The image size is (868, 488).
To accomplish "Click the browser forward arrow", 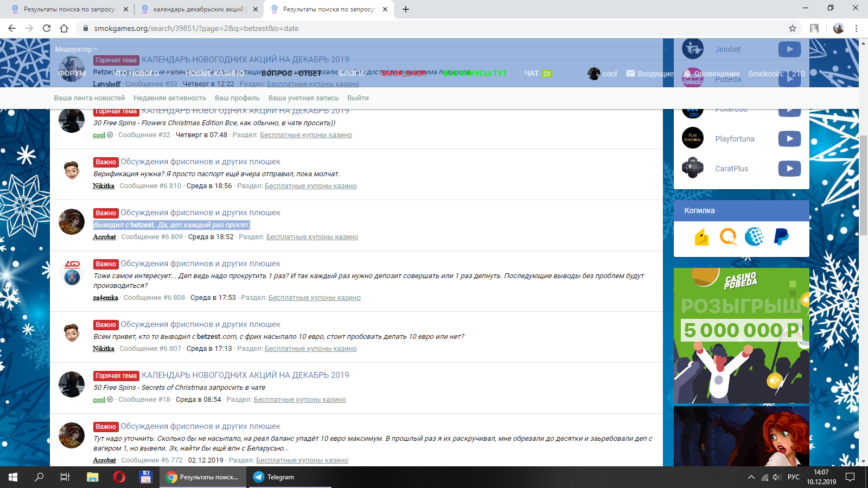I will coord(29,28).
